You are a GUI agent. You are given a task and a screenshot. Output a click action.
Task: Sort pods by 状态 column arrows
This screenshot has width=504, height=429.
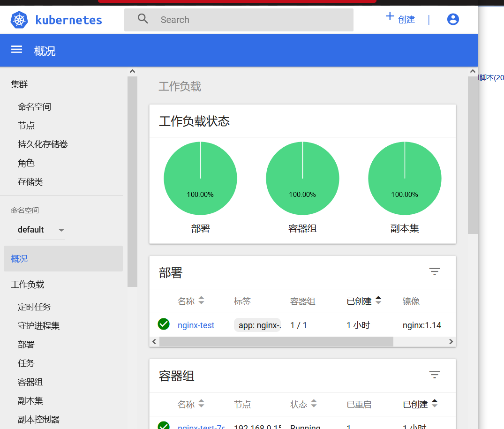[x=314, y=403]
